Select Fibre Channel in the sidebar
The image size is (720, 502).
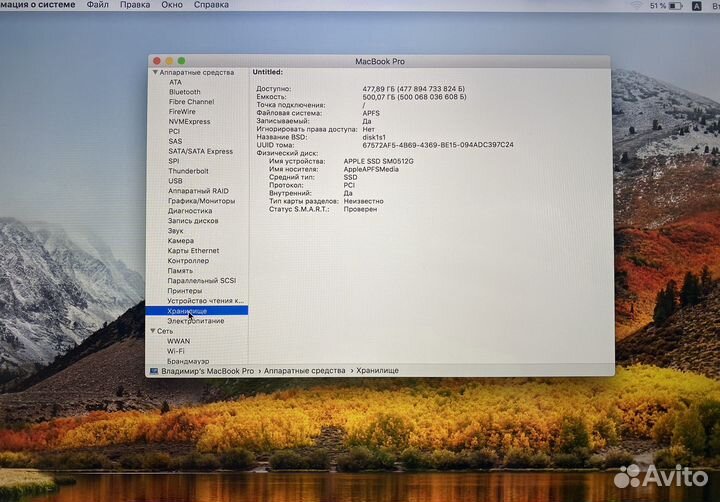tap(191, 102)
